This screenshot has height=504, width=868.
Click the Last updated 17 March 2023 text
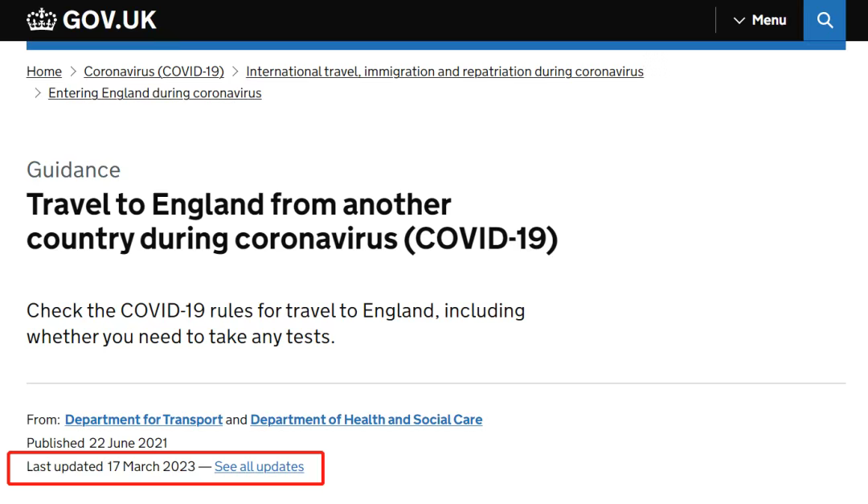click(x=111, y=467)
